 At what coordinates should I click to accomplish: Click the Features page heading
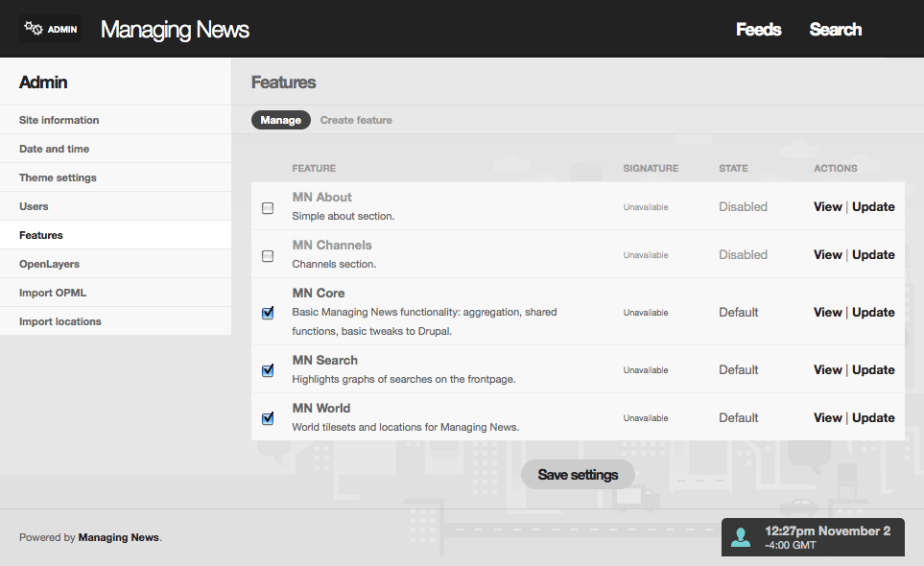coord(283,83)
